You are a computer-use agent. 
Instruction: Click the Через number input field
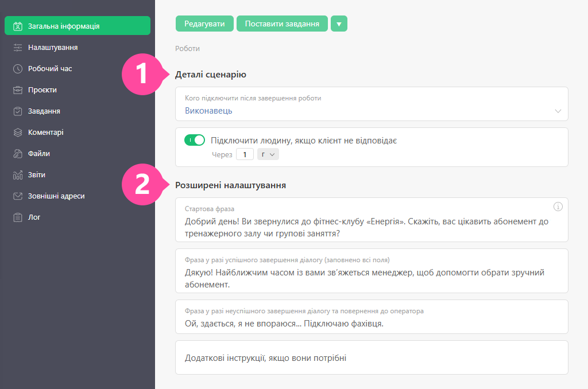pyautogui.click(x=245, y=154)
